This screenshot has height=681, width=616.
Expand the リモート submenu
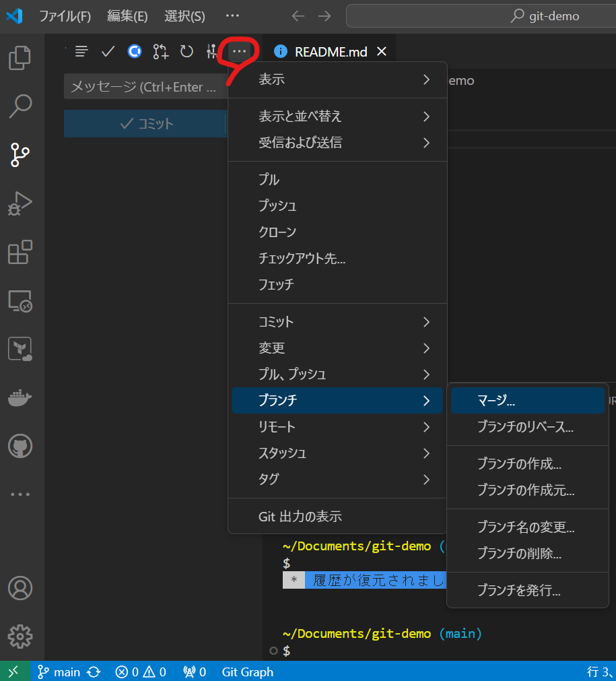click(337, 427)
